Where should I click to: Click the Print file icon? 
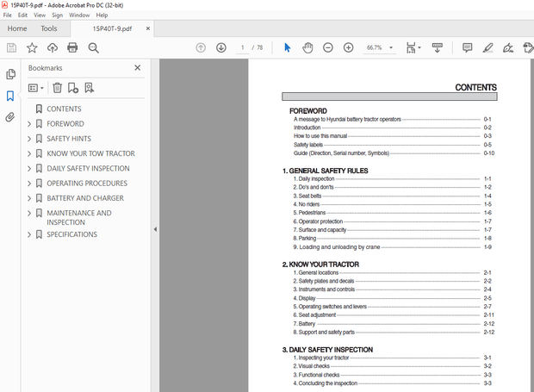click(x=73, y=47)
